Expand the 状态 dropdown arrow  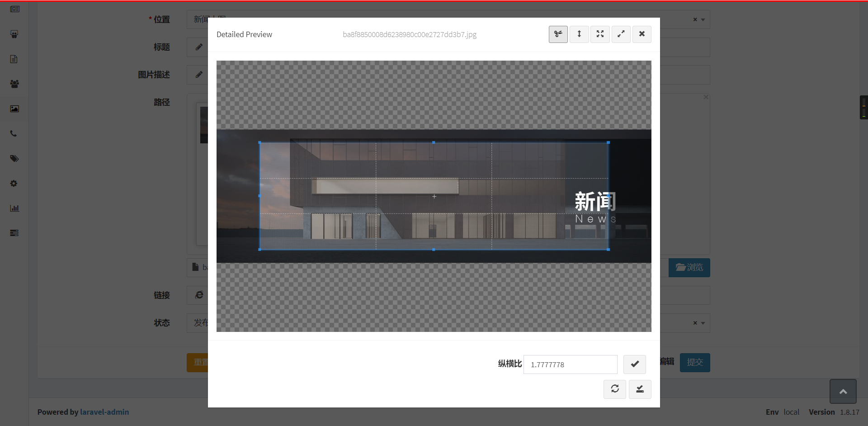[703, 323]
